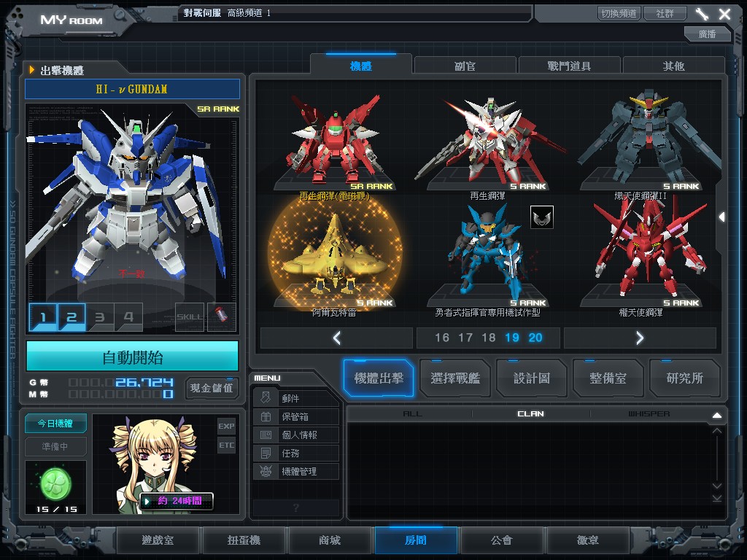The image size is (747, 560).
Task: Select the golden 阿爾瓦特雷 unit thumbnail
Action: [x=328, y=259]
